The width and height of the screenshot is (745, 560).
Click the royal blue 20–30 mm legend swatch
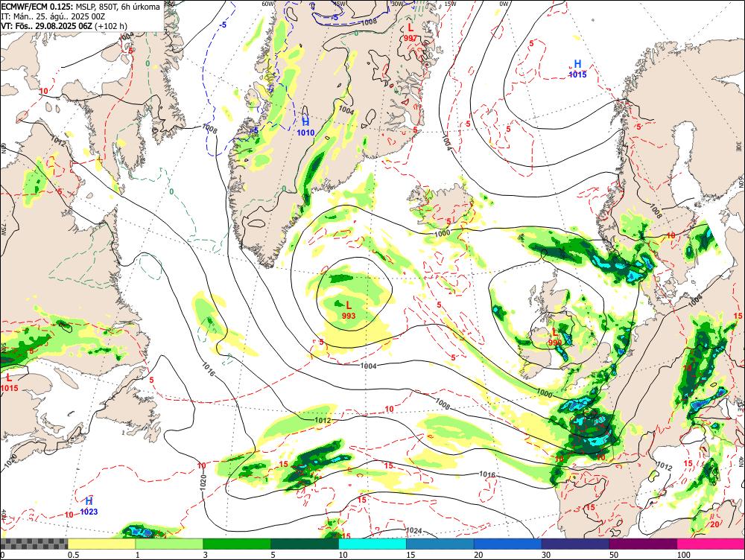508,544
